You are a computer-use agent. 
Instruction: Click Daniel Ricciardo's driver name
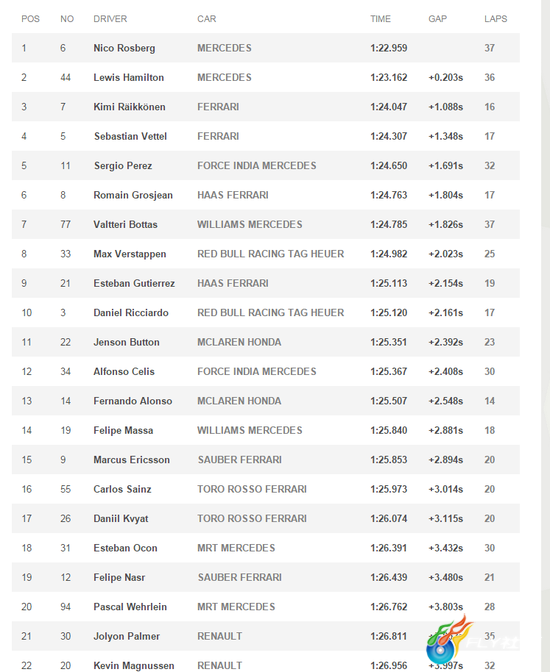coord(131,313)
